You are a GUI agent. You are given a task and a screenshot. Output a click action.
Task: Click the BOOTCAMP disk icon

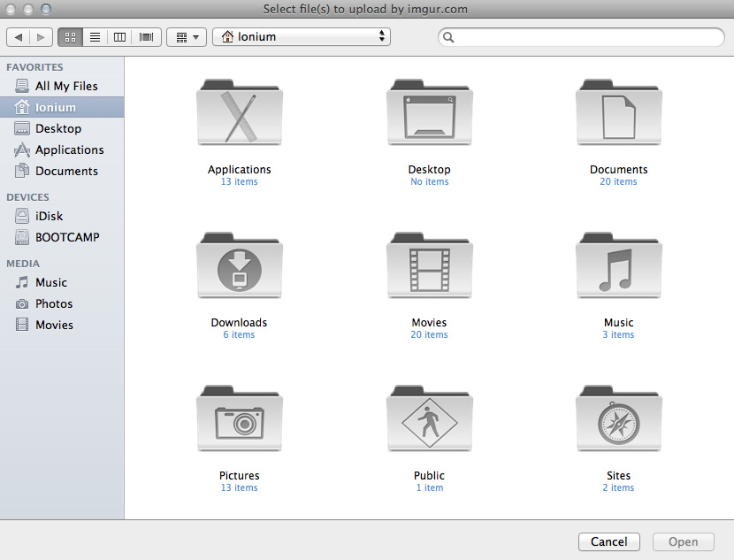coord(22,237)
